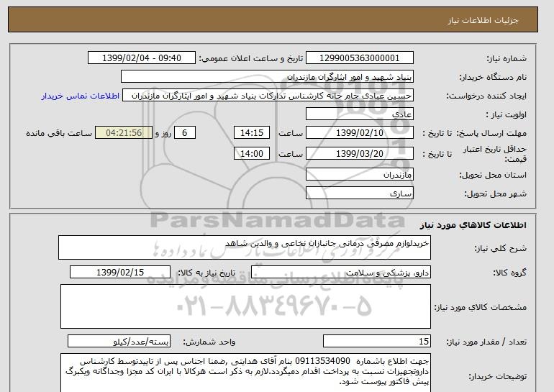Viewport: 554px width, 392px height.
Task: Click the buyer notes text area
Action: coord(245,373)
